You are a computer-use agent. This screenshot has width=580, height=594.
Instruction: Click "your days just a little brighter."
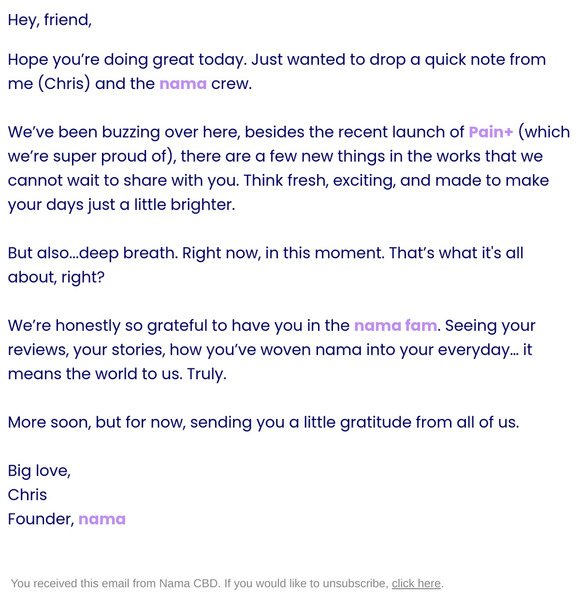[121, 205]
